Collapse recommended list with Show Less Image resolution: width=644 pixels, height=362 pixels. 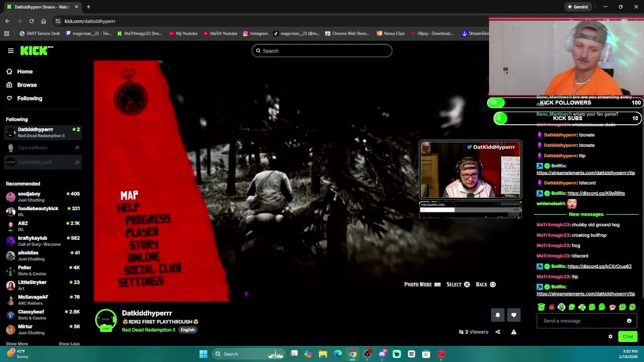(x=69, y=344)
